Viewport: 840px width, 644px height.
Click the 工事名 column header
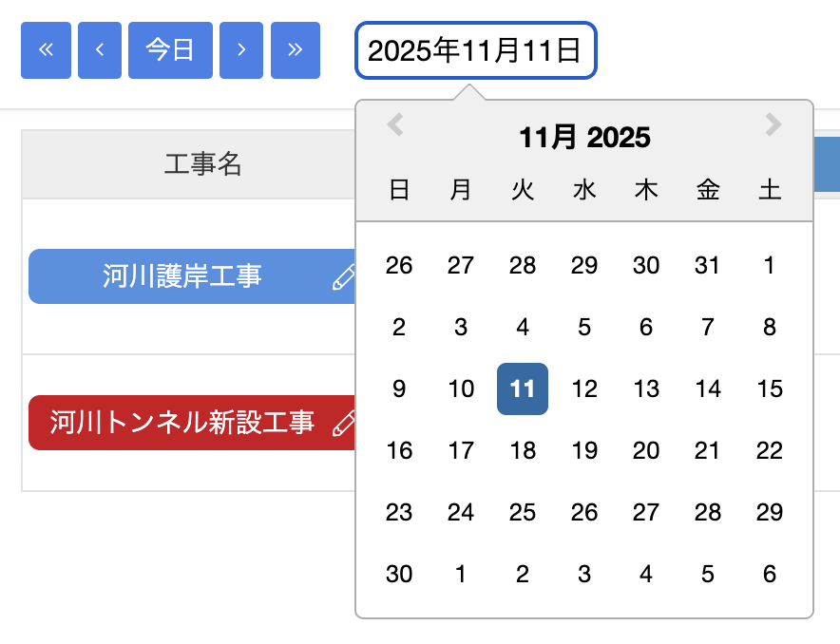coord(202,163)
